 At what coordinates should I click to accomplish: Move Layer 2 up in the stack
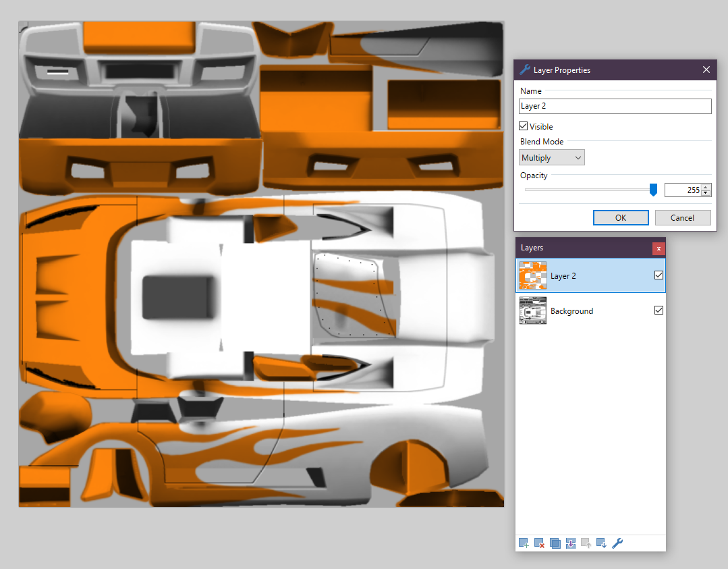[586, 543]
